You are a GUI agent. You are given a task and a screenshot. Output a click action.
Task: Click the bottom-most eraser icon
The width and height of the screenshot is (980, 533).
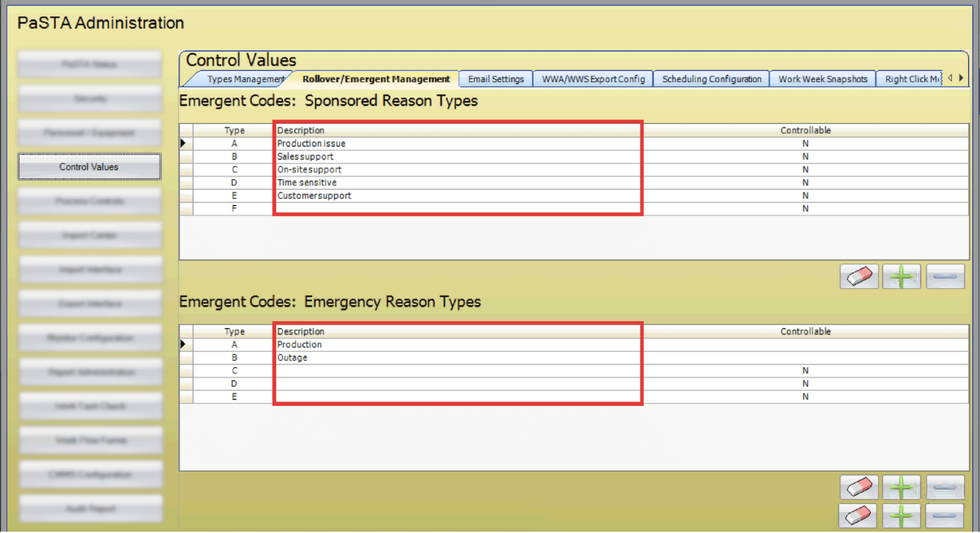pyautogui.click(x=857, y=516)
